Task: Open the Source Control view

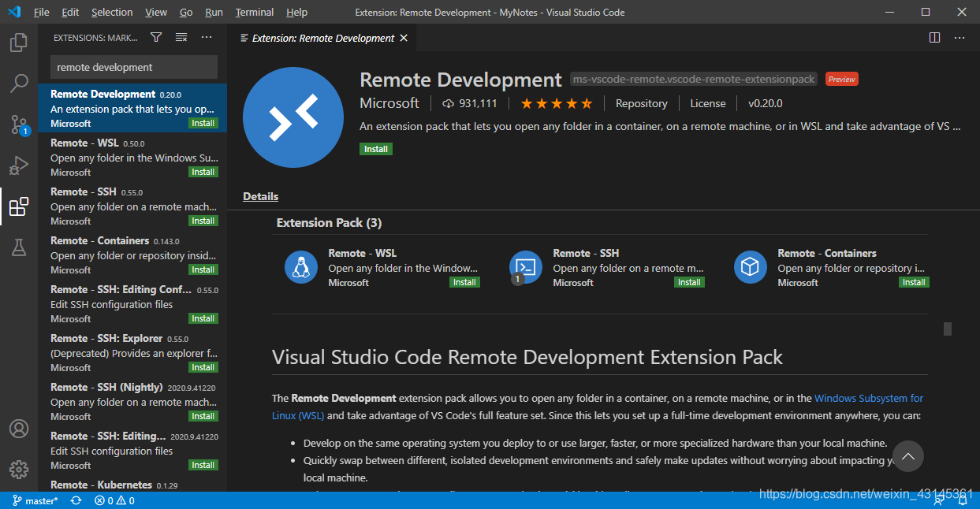Action: click(x=19, y=124)
